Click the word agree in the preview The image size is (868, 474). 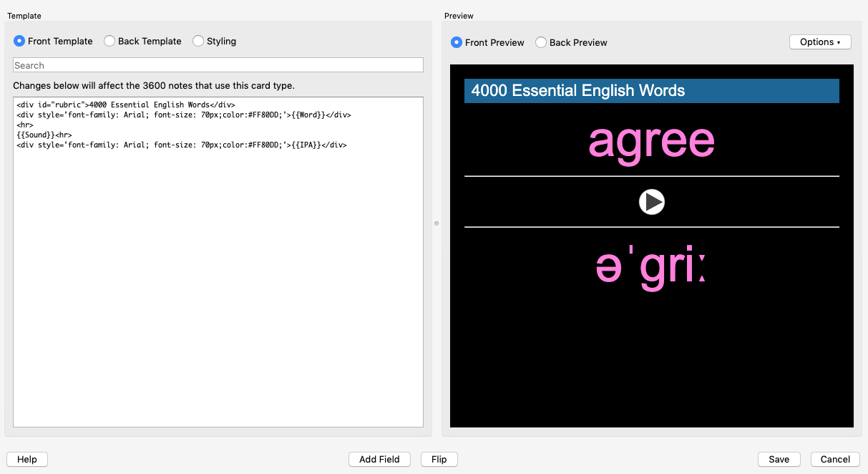(651, 141)
